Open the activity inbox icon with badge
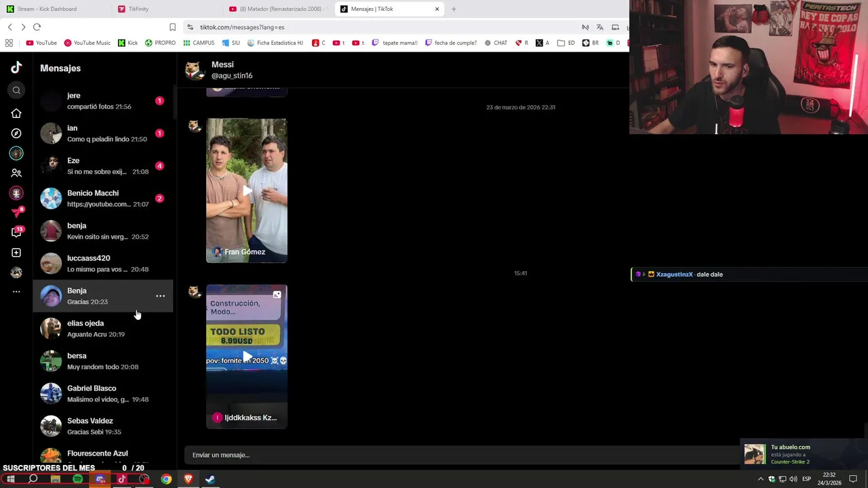Viewport: 868px width, 488px height. (x=16, y=232)
